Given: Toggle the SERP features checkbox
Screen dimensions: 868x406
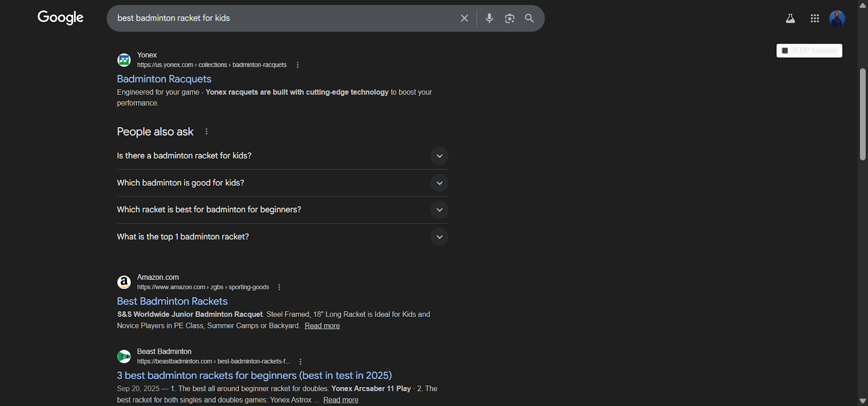Looking at the screenshot, I should [x=784, y=50].
